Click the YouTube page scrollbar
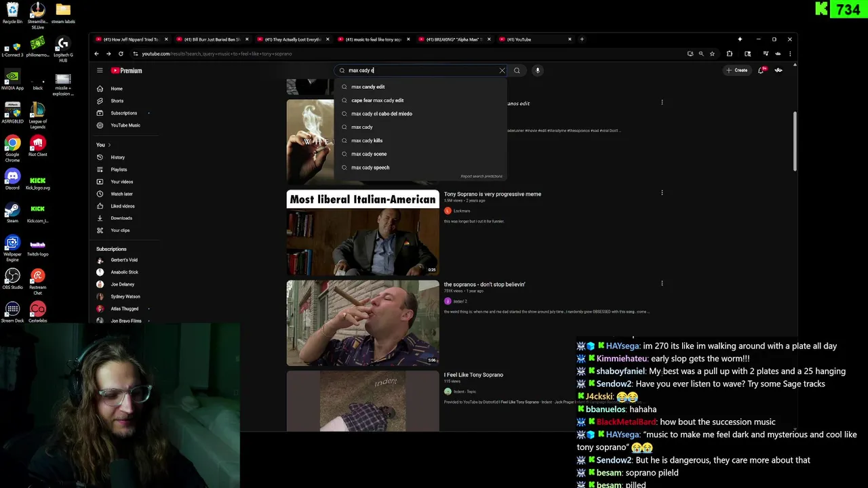 click(x=795, y=140)
